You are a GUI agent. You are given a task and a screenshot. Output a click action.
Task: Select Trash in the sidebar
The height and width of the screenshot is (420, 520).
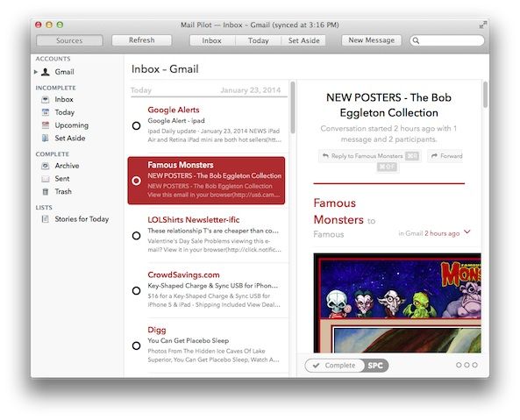63,192
